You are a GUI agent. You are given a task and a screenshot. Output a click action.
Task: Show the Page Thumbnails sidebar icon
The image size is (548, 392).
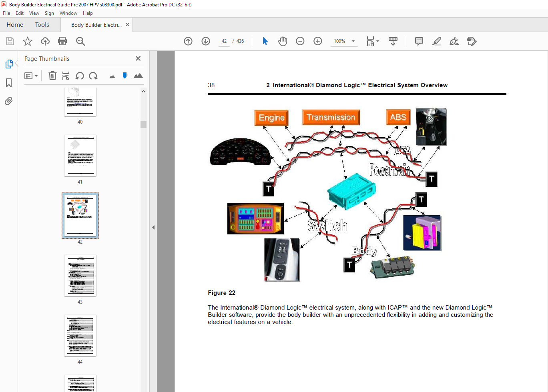click(9, 64)
